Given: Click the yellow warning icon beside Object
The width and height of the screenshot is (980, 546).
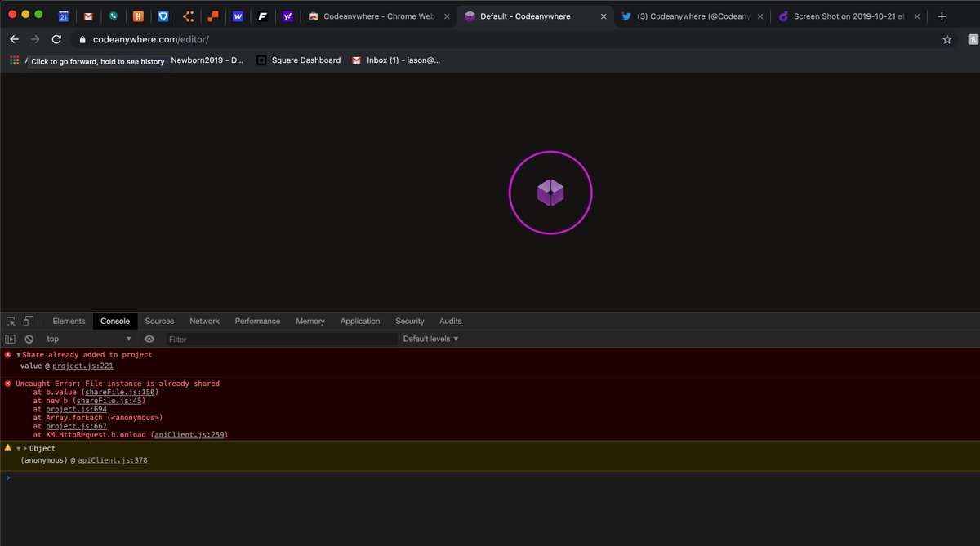Looking at the screenshot, I should [8, 448].
